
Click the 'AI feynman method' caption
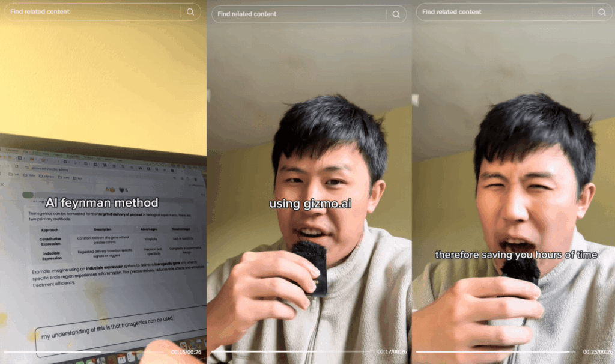[x=101, y=203]
